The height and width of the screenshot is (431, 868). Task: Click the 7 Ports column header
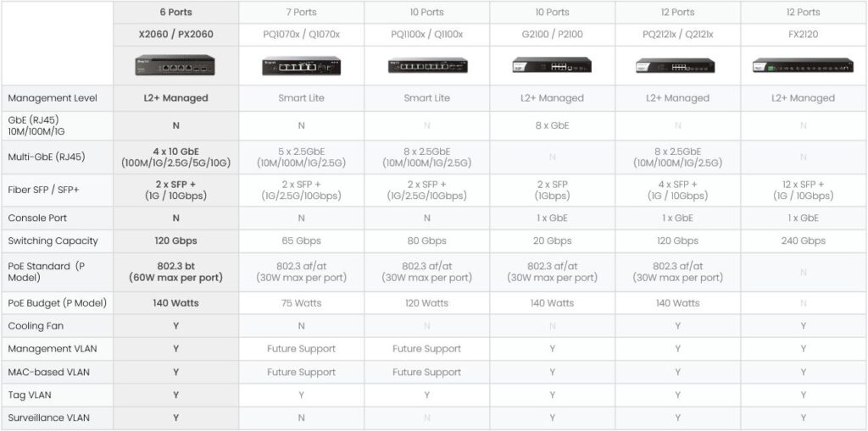click(301, 12)
